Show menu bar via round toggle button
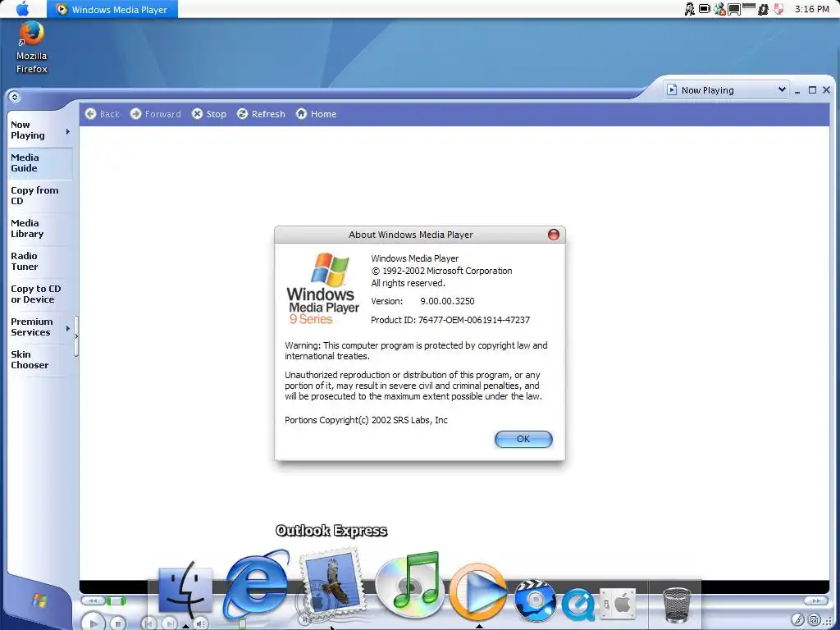This screenshot has height=630, width=840. click(15, 97)
